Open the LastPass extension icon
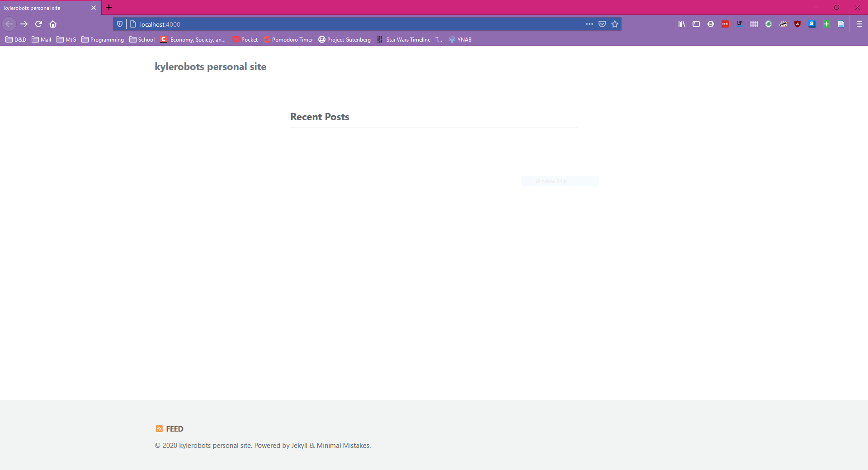 coord(725,24)
